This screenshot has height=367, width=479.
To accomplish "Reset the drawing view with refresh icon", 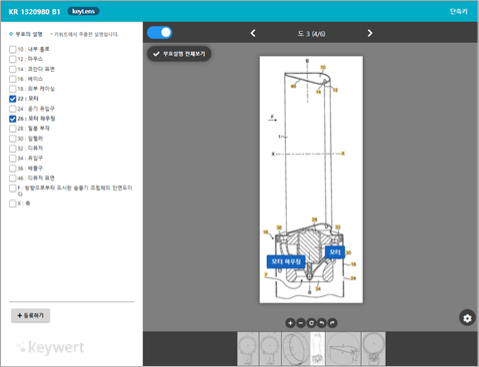I will (311, 323).
